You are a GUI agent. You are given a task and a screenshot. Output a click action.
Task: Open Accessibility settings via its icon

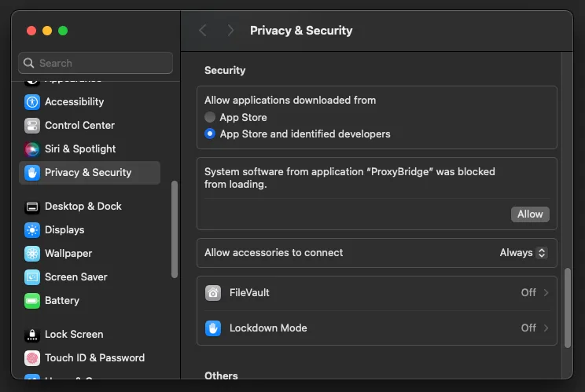click(x=32, y=101)
